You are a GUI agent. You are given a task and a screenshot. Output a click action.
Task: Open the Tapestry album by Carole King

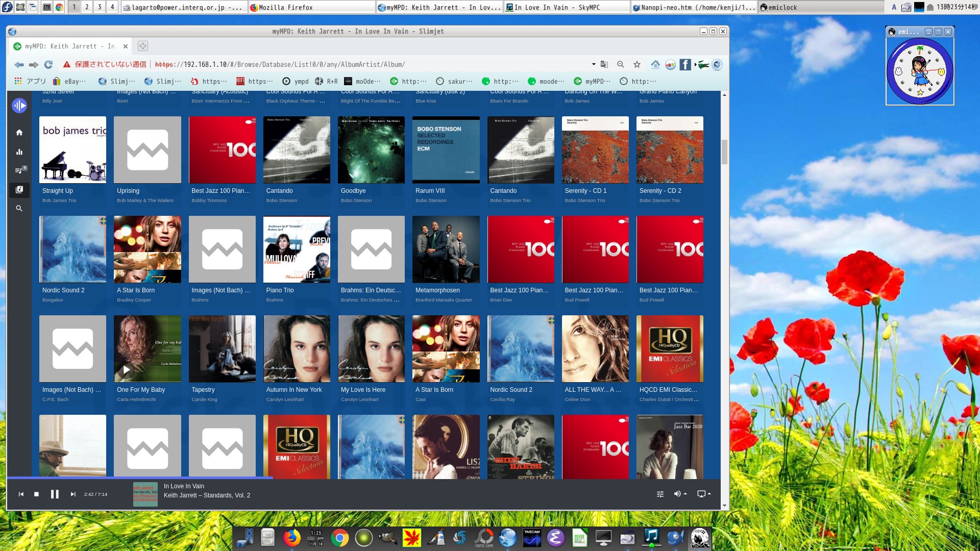[222, 349]
